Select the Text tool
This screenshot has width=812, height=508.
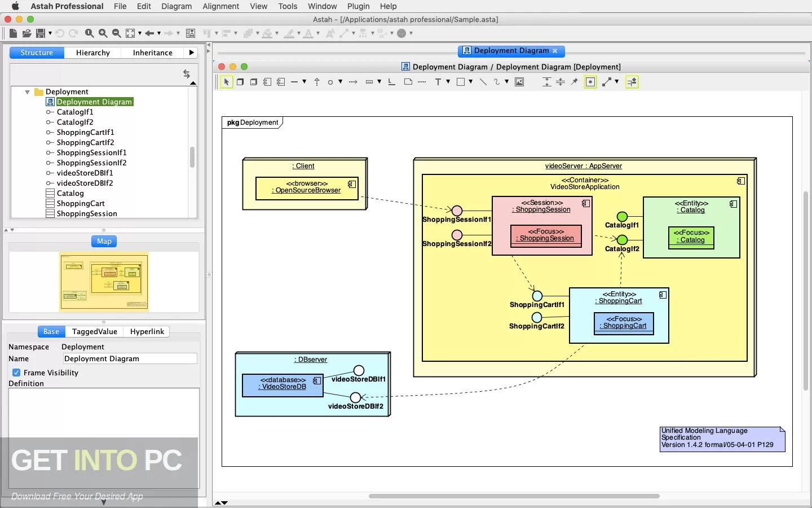coord(438,82)
